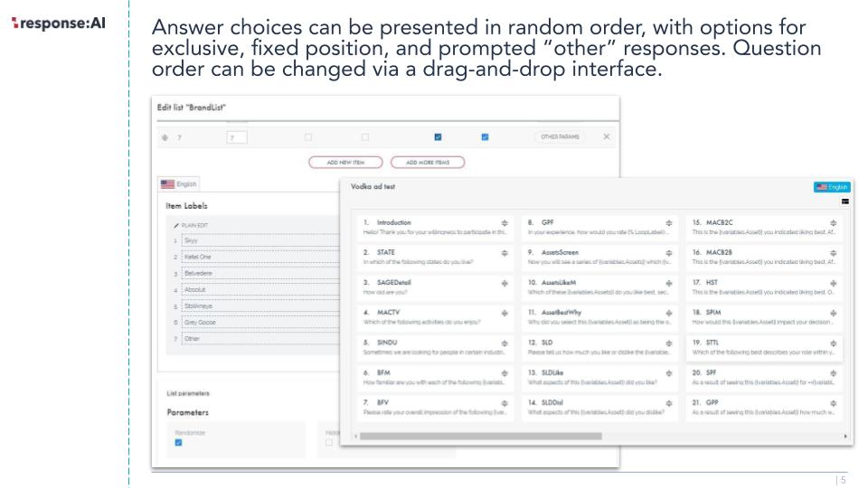Viewport: 868px width, 488px height.
Task: Click the Belvedere item label field
Action: 260,273
